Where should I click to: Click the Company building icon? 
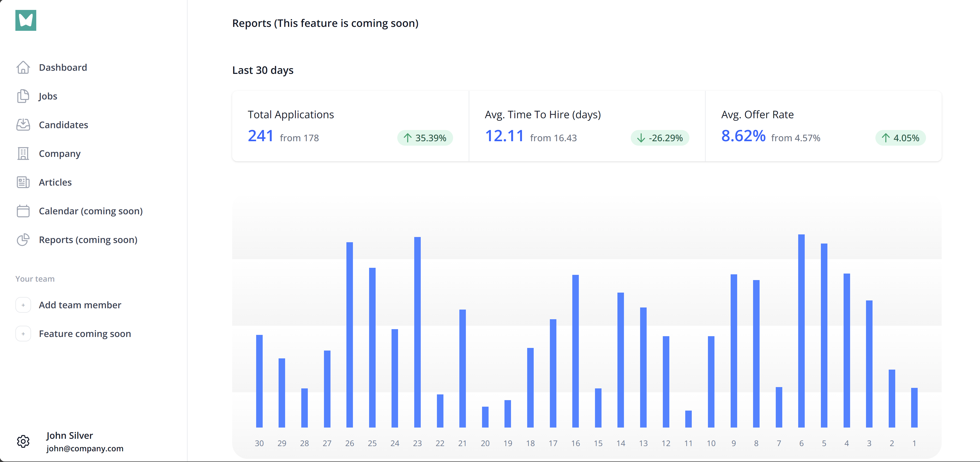23,153
